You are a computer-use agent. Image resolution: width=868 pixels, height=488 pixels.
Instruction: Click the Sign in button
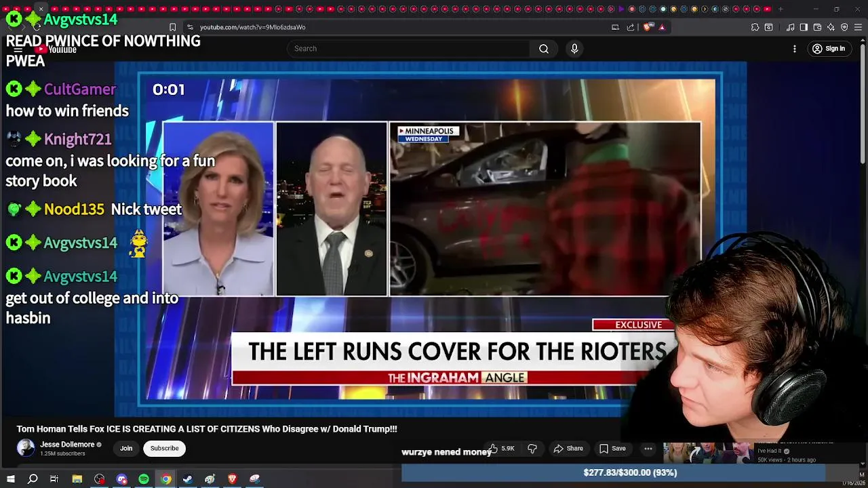[x=829, y=49]
